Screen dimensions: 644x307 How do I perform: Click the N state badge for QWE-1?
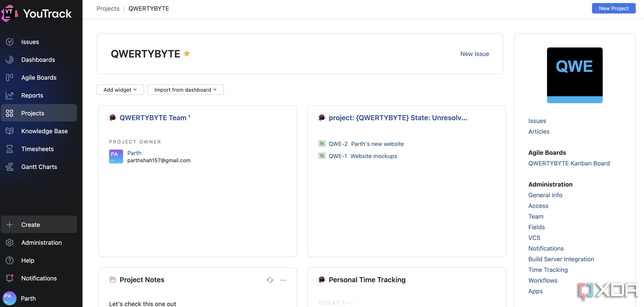(x=322, y=156)
